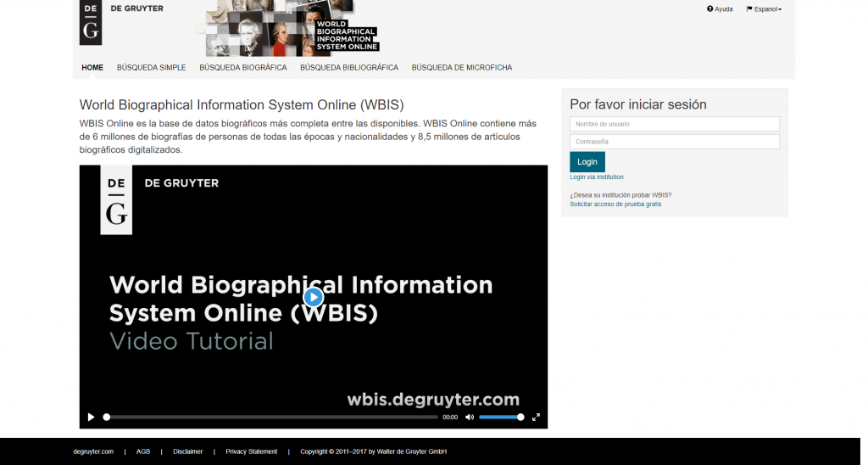Start video with the center blue play button
Viewport: 868px width, 465px height.
pyautogui.click(x=314, y=297)
